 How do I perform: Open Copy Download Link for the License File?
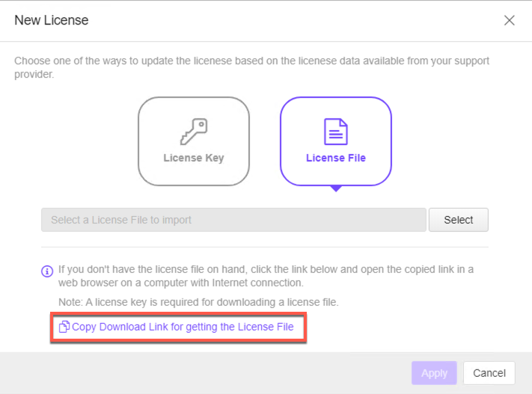(183, 327)
